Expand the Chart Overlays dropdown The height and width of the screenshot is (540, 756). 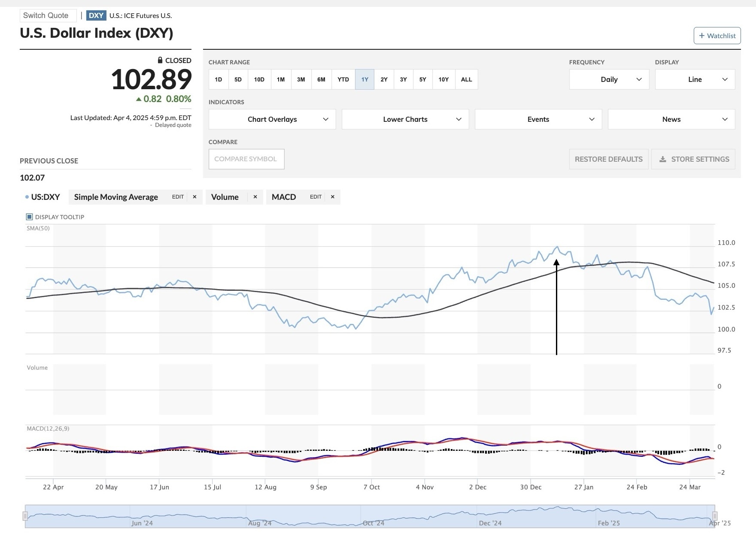(x=272, y=119)
